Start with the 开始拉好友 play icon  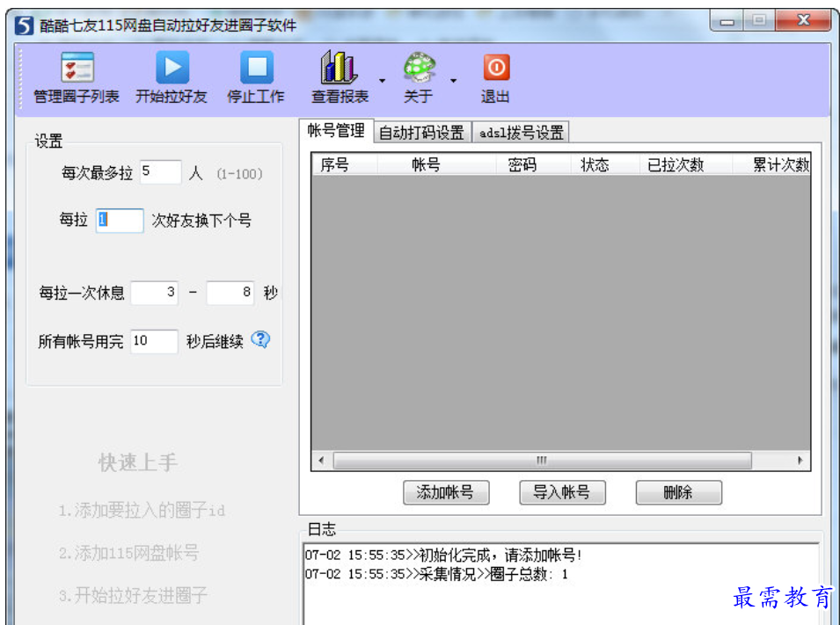[x=172, y=68]
